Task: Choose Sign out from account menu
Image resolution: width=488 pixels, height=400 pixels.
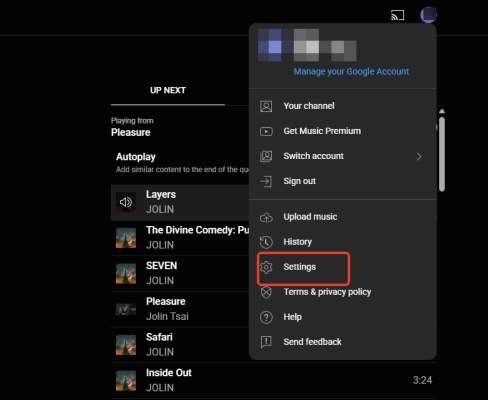Action: (x=343, y=181)
